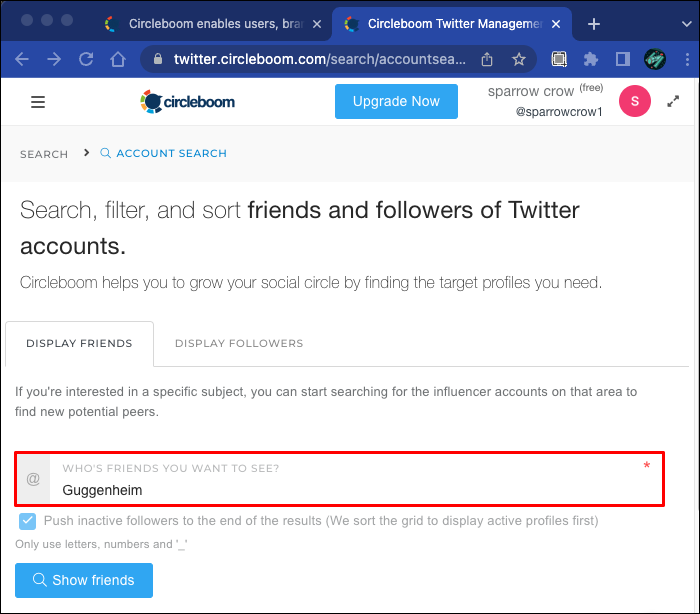Share this page using the share icon

(487, 59)
